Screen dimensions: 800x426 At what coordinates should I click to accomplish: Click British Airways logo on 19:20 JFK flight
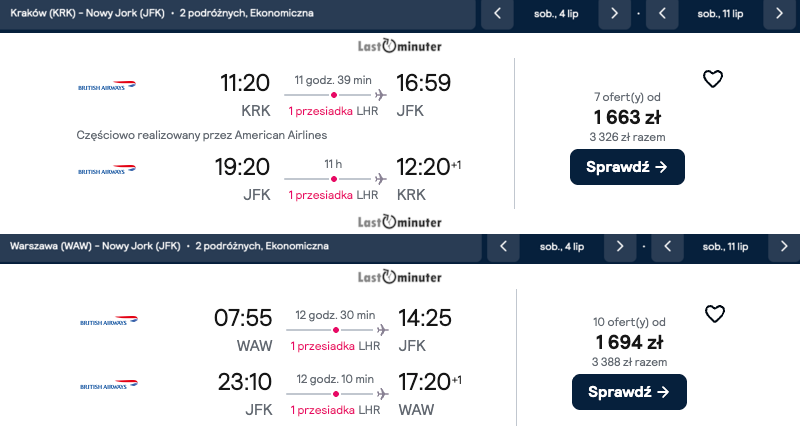click(x=107, y=170)
